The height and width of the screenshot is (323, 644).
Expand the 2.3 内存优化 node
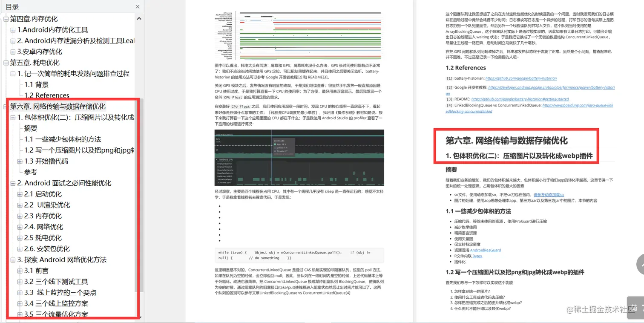[20, 216]
